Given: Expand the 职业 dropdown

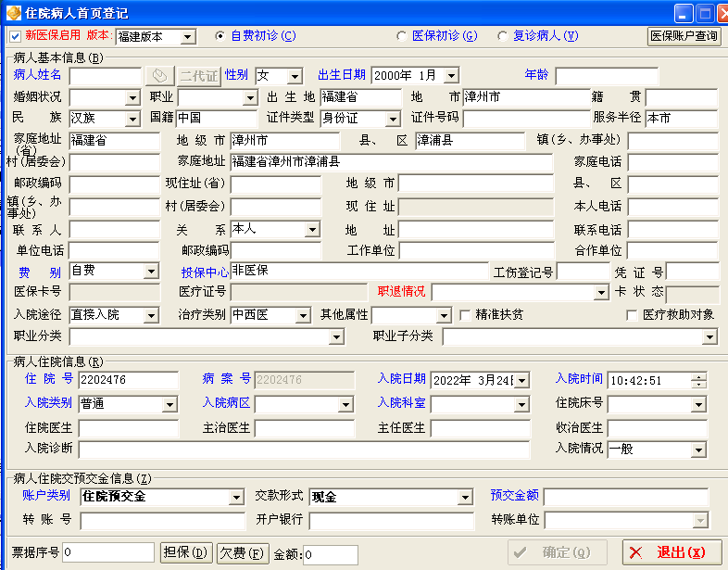Looking at the screenshot, I should (250, 97).
